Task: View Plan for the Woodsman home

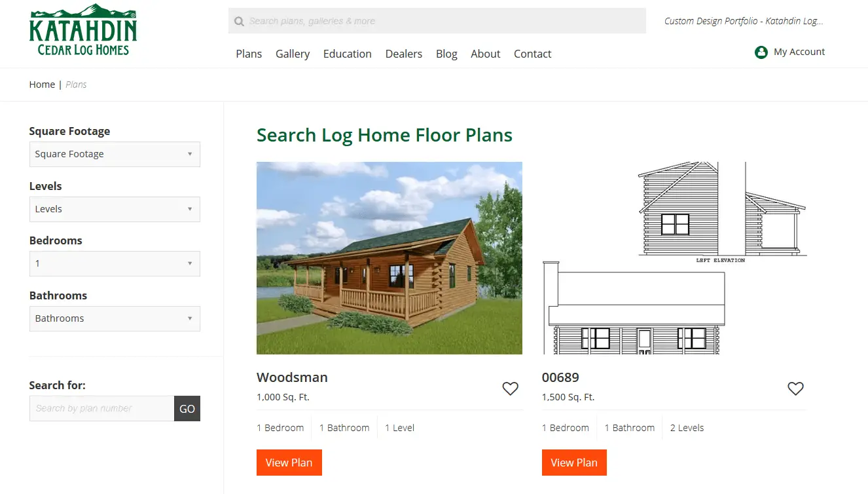Action: [289, 463]
